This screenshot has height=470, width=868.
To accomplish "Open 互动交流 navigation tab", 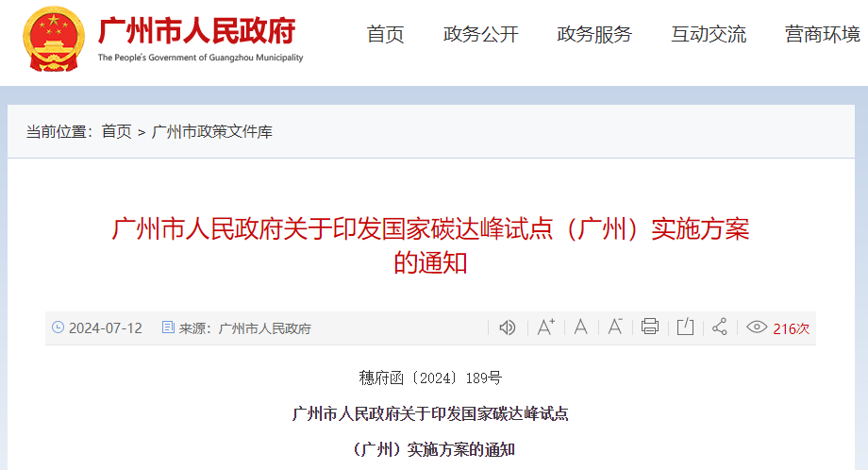I will pos(709,34).
